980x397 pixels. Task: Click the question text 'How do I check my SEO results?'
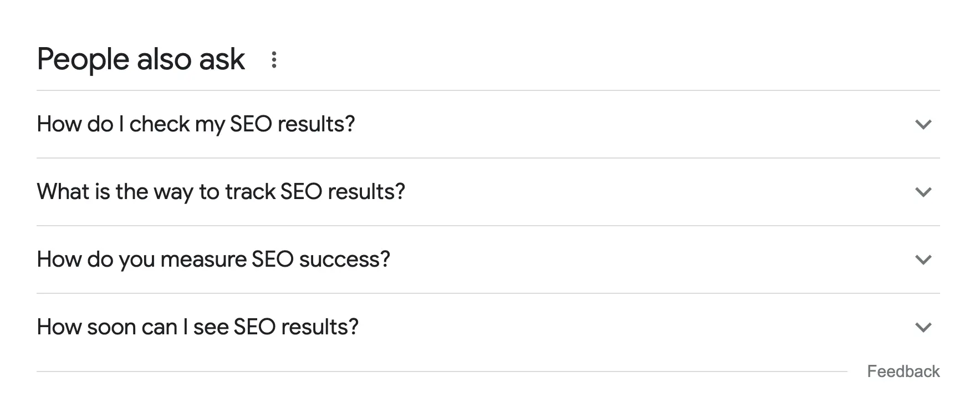point(196,124)
